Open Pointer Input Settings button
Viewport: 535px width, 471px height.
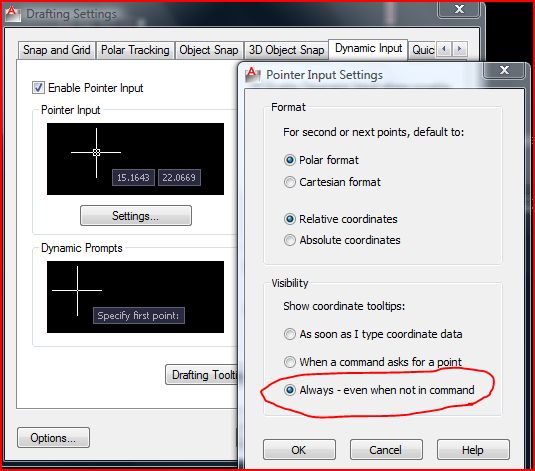(x=136, y=216)
